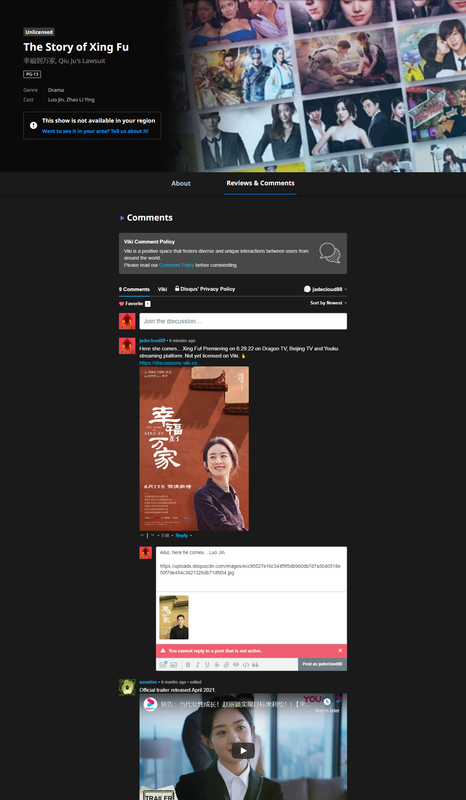Select the Reviews & Comments tab
The height and width of the screenshot is (800, 466).
pos(260,183)
